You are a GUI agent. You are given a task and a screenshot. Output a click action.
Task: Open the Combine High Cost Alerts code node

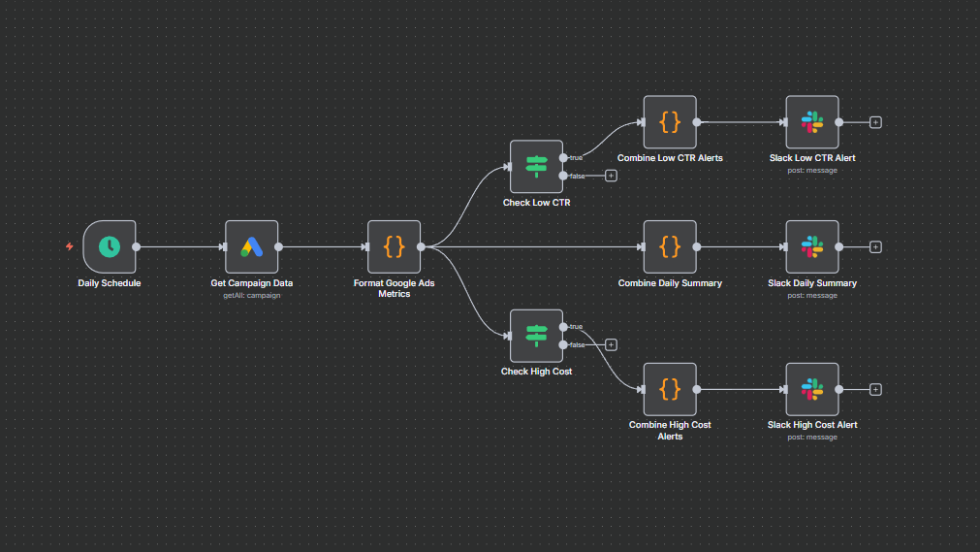[x=670, y=389]
